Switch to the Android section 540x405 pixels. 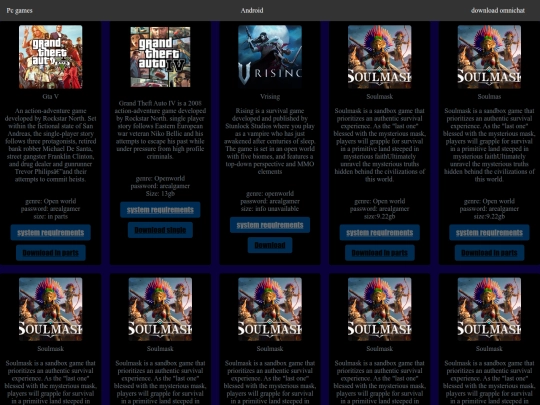point(252,10)
